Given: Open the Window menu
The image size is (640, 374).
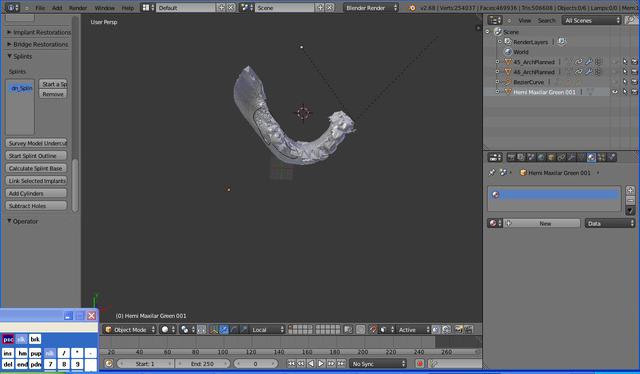Looking at the screenshot, I should click(x=104, y=8).
